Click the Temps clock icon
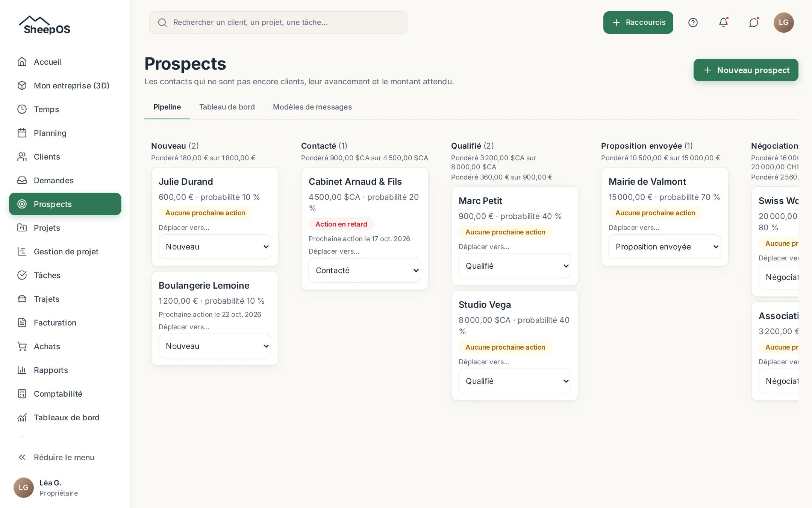Viewport: 812px width, 508px height. pyautogui.click(x=22, y=109)
